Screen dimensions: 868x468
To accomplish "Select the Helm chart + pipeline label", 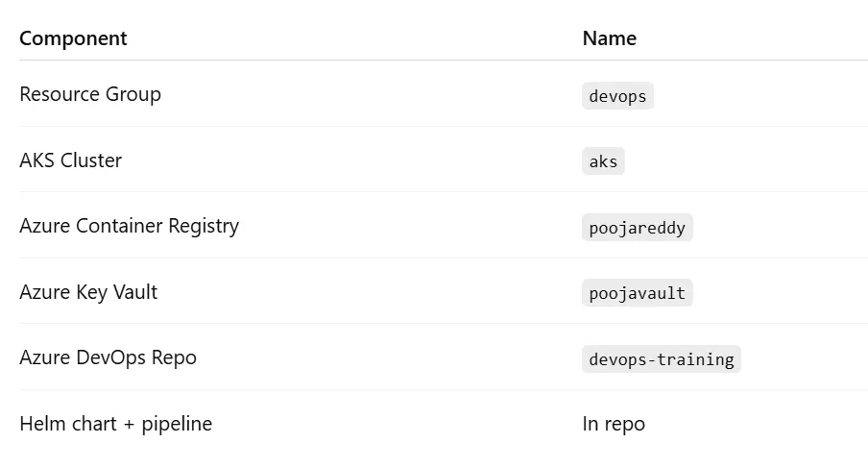I will coord(115,424).
